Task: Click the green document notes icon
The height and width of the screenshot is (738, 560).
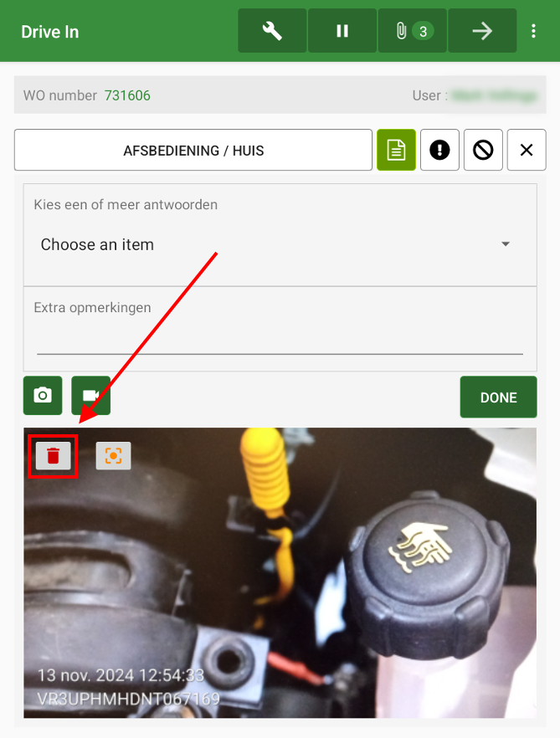Action: [396, 151]
